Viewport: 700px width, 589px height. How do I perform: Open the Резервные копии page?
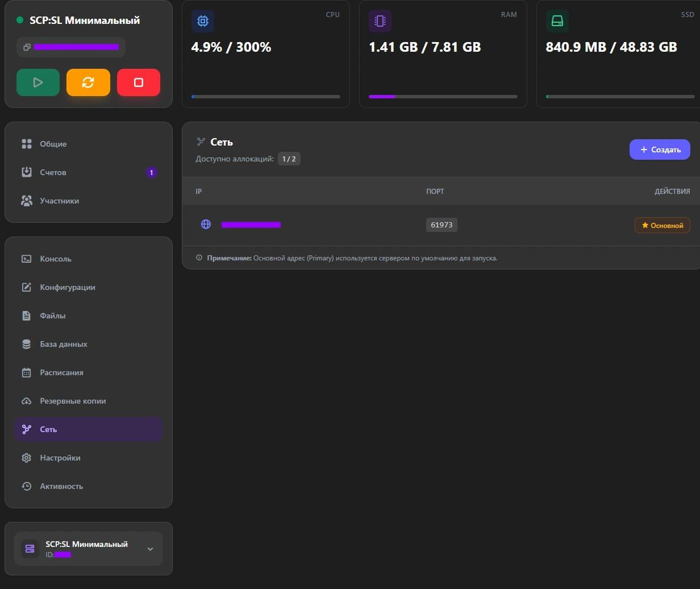[x=89, y=401]
